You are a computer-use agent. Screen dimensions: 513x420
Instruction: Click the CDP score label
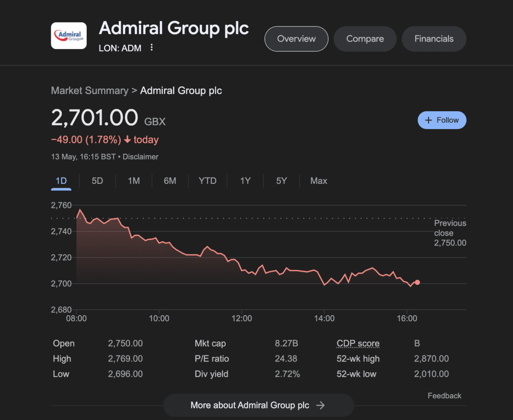click(358, 343)
